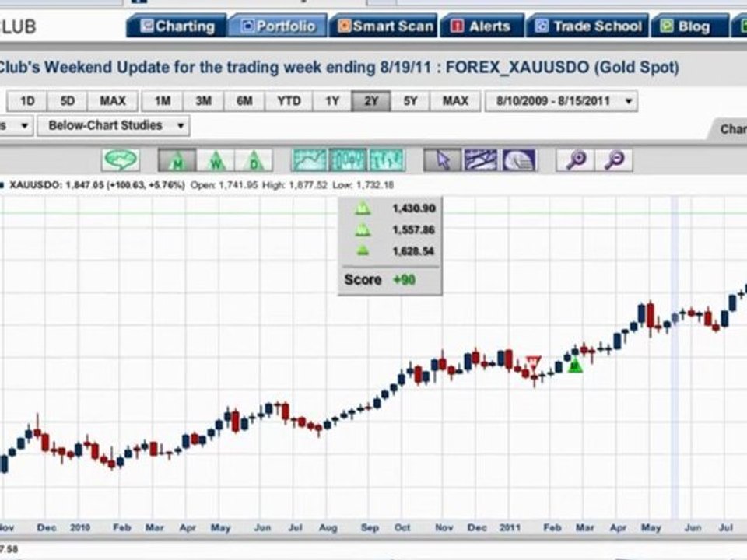
Task: Click the Weekend Update FOREX_XAUUSDO title
Action: click(338, 67)
